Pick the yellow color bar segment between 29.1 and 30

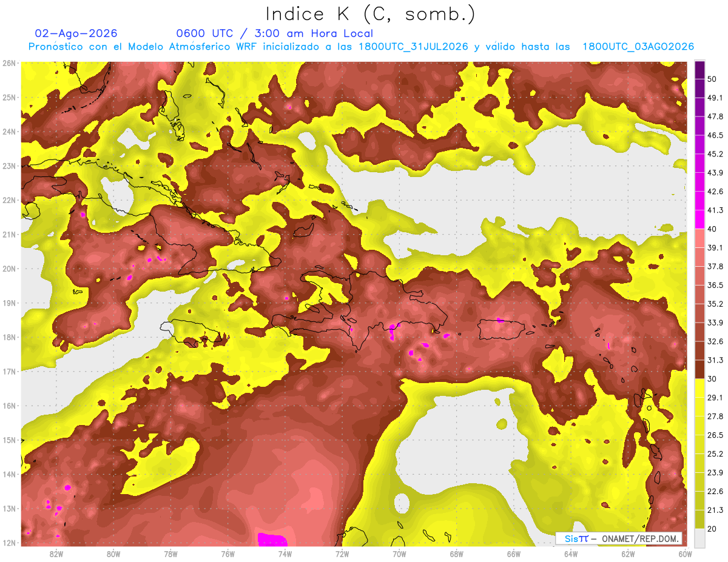[699, 388]
